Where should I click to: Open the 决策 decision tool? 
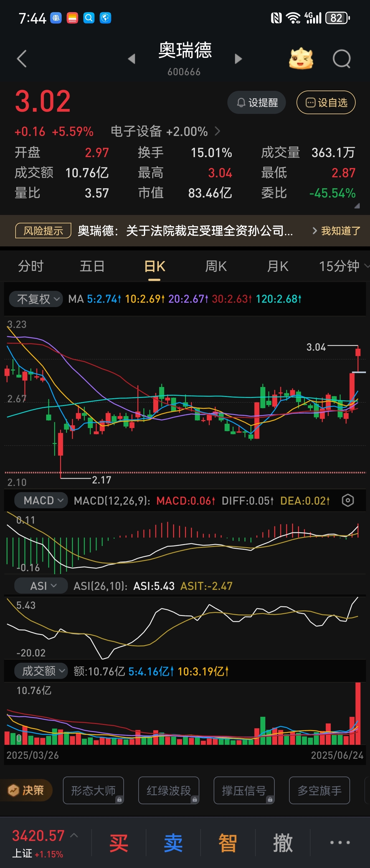click(x=26, y=790)
